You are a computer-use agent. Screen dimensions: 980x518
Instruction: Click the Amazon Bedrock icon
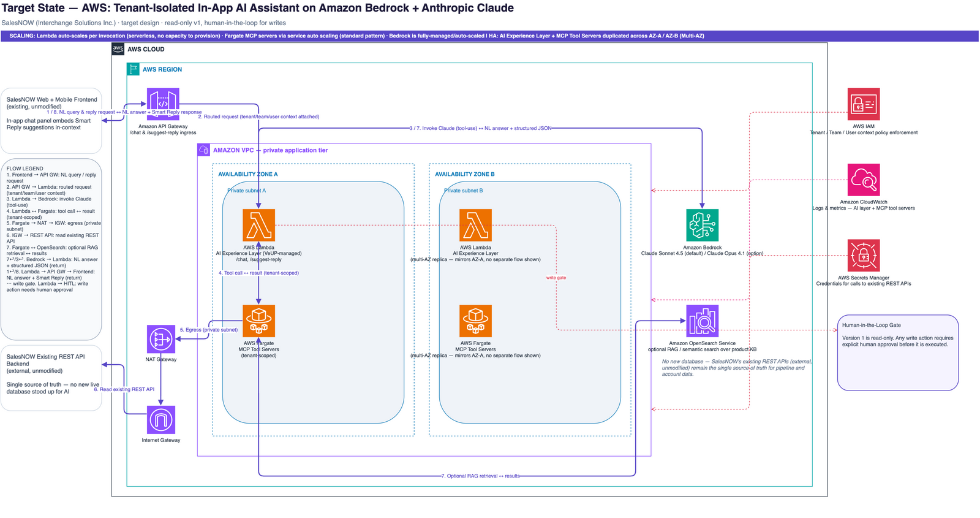pyautogui.click(x=703, y=225)
